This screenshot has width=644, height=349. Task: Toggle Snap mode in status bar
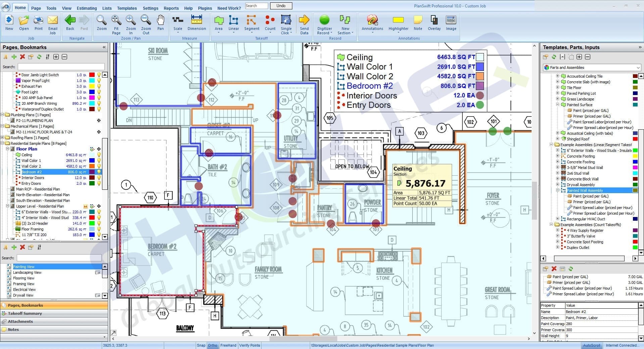[x=201, y=345]
